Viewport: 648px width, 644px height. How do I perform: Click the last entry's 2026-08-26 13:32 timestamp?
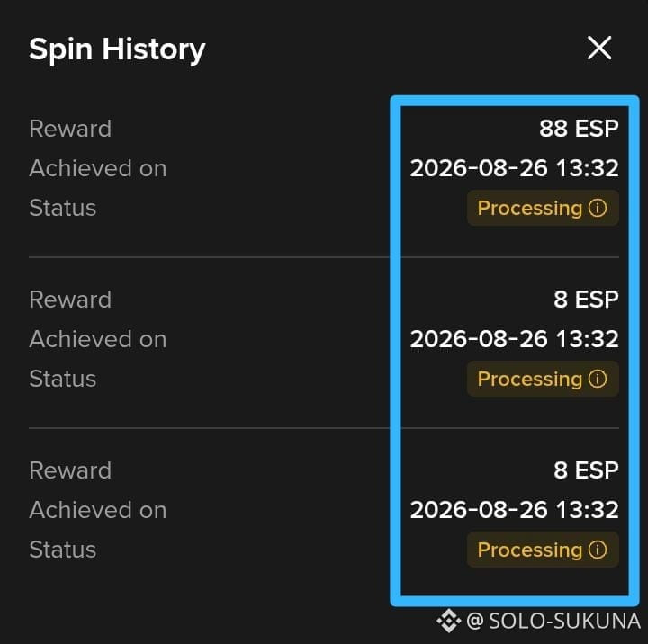(x=514, y=510)
